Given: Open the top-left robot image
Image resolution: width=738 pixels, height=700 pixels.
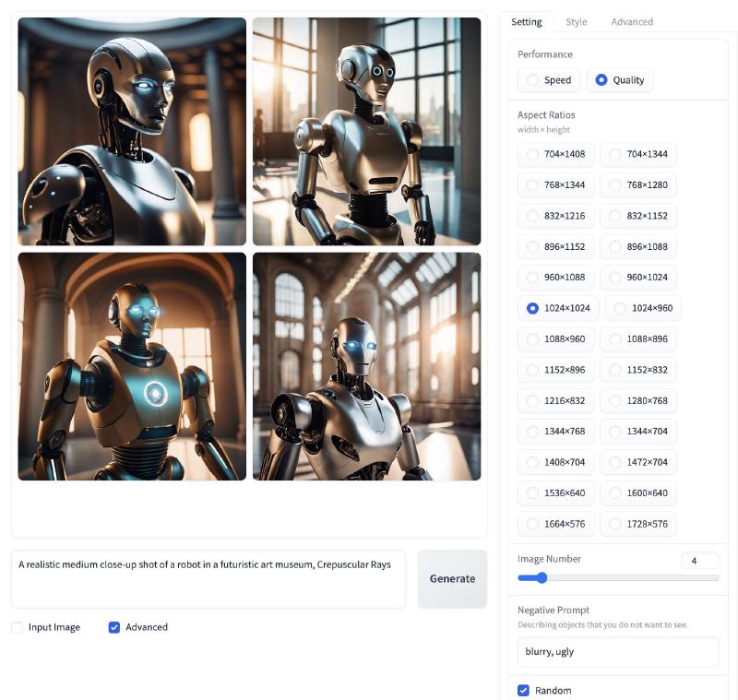Looking at the screenshot, I should click(132, 132).
